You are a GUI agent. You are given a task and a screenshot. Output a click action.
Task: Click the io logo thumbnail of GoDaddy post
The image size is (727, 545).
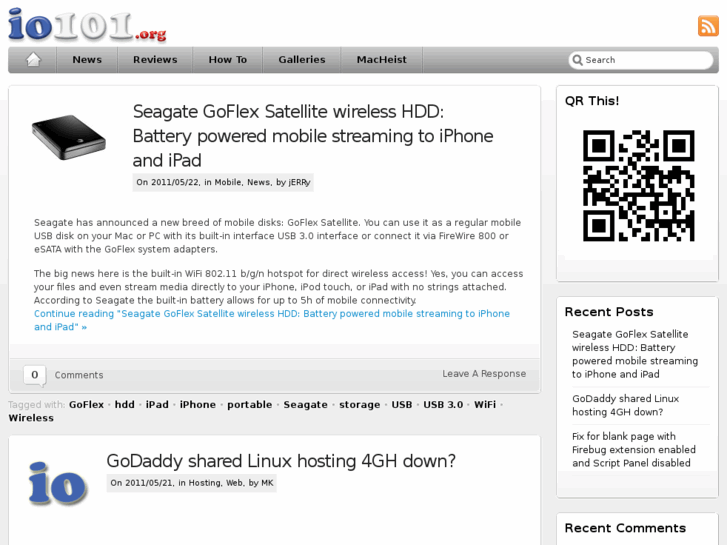point(57,482)
